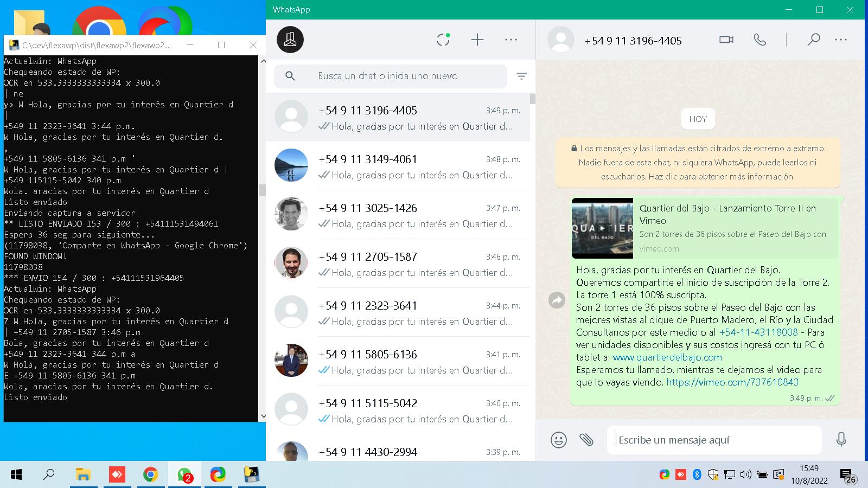Viewport: 868px width, 488px height.
Task: Open chat +54 9 11 3196-4405
Action: (398, 118)
